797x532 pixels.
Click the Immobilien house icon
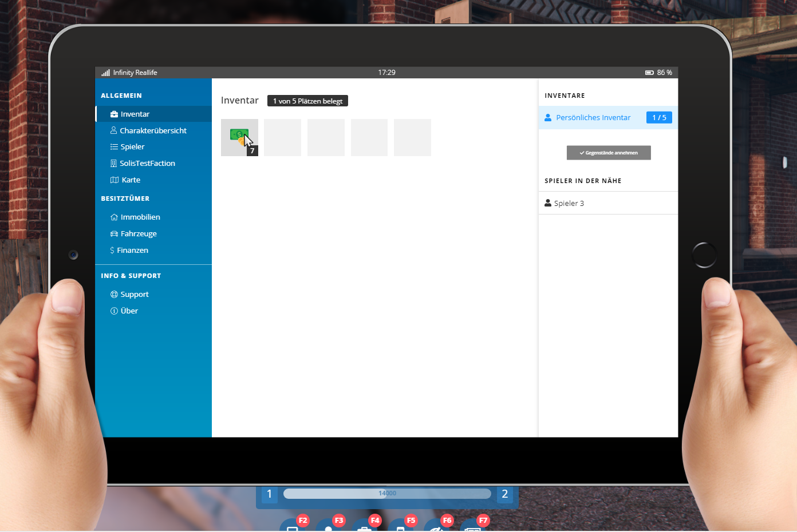click(x=114, y=217)
